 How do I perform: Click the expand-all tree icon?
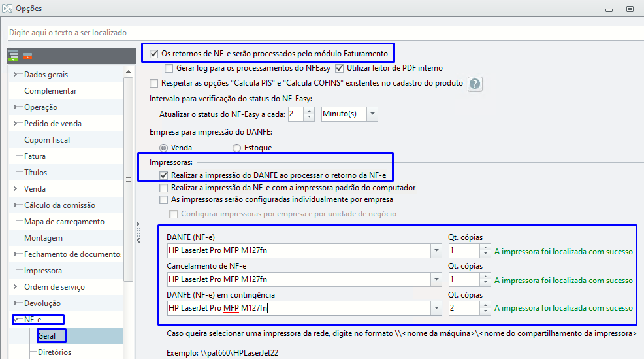[x=14, y=56]
